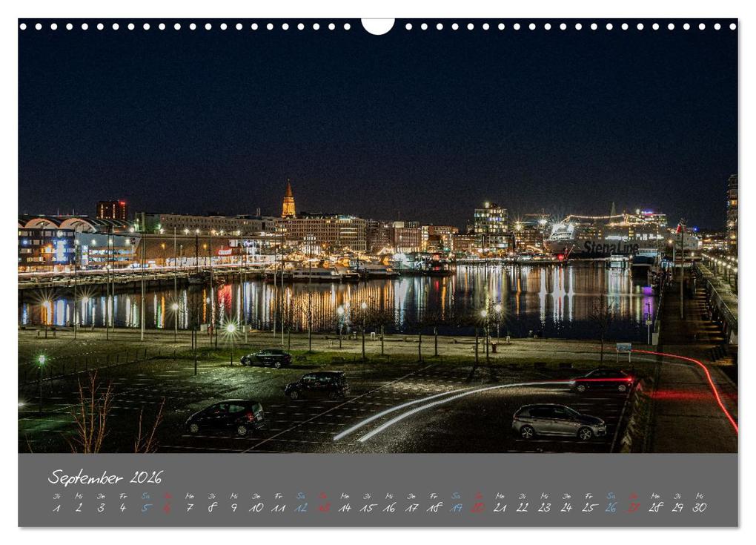Select red Sunday date 20
756x545 pixels.
point(477,509)
